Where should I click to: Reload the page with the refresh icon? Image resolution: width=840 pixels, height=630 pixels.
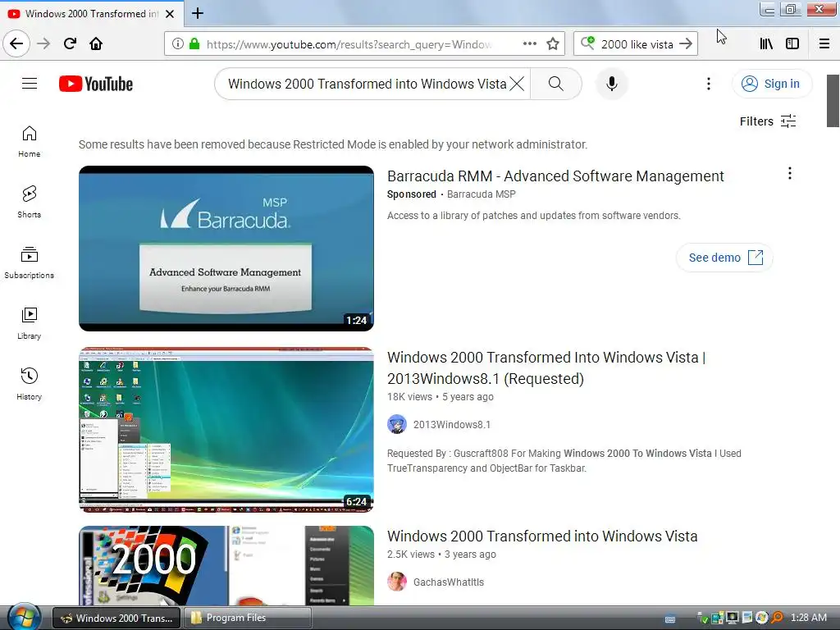[70, 43]
